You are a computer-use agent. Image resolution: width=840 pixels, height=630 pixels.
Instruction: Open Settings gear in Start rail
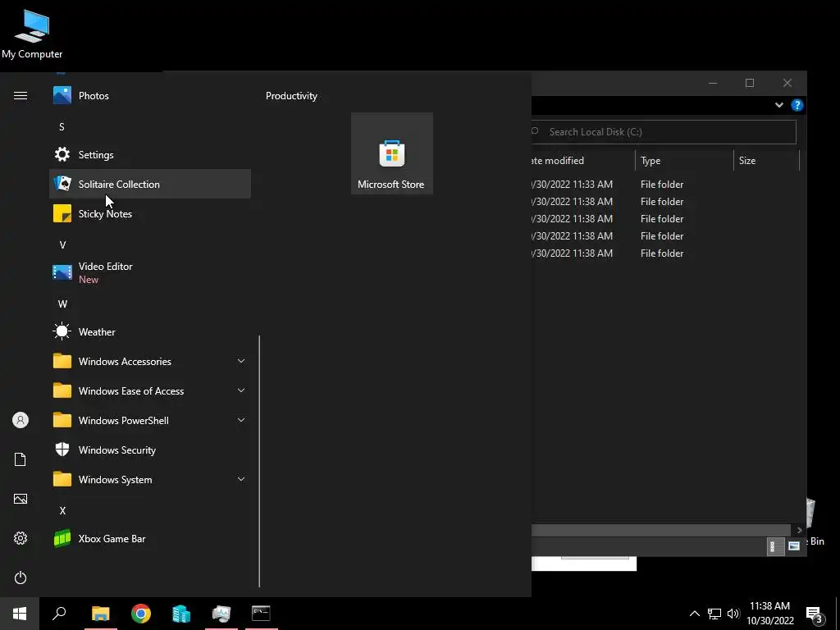[21, 538]
